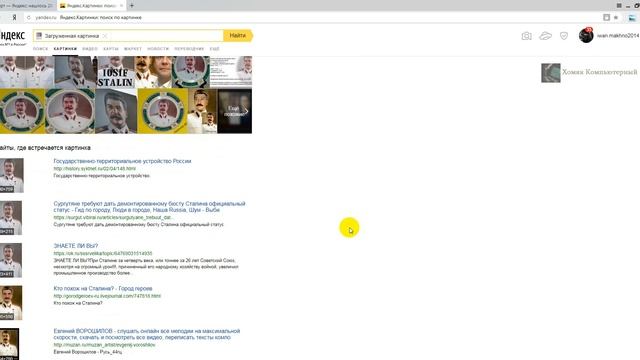Open thumbnail beside Евгений ВОРОШИЛОВ result
This screenshot has width=640, height=360.
(x=9, y=344)
